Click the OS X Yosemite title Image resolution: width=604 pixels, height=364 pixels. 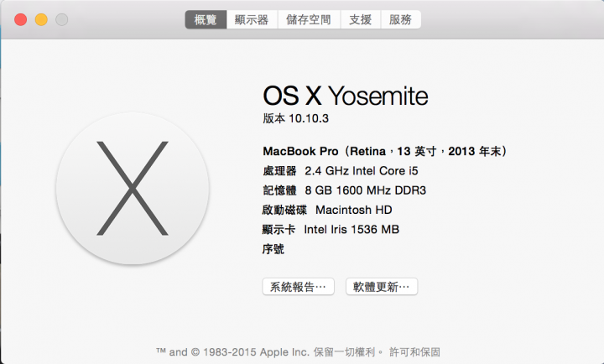click(x=346, y=96)
